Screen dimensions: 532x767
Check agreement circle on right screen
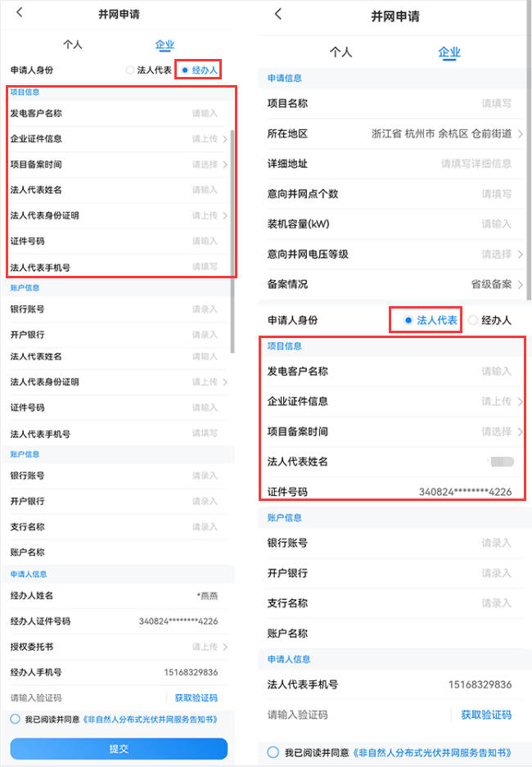pos(273,751)
